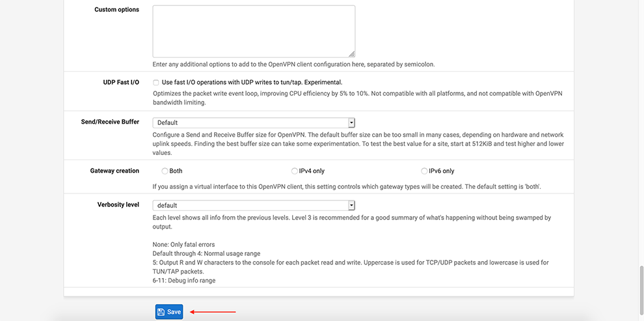The height and width of the screenshot is (321, 644).
Task: Click the Custom options resize handle
Action: coord(352,54)
